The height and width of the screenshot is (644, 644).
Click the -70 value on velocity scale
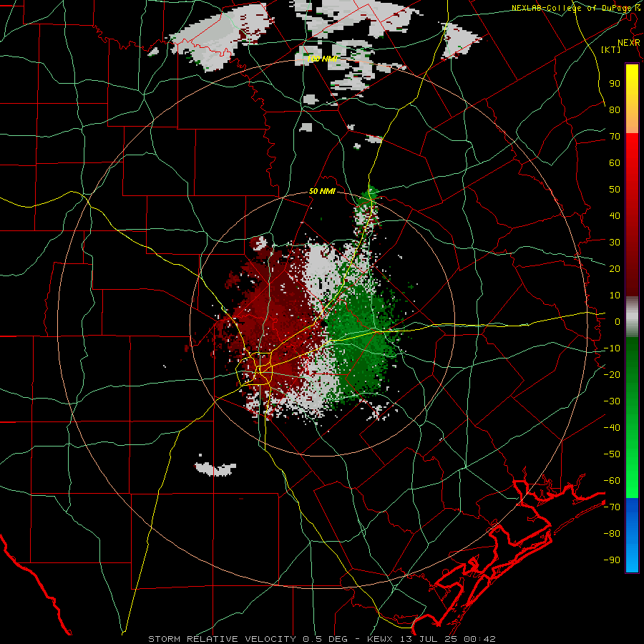point(612,507)
